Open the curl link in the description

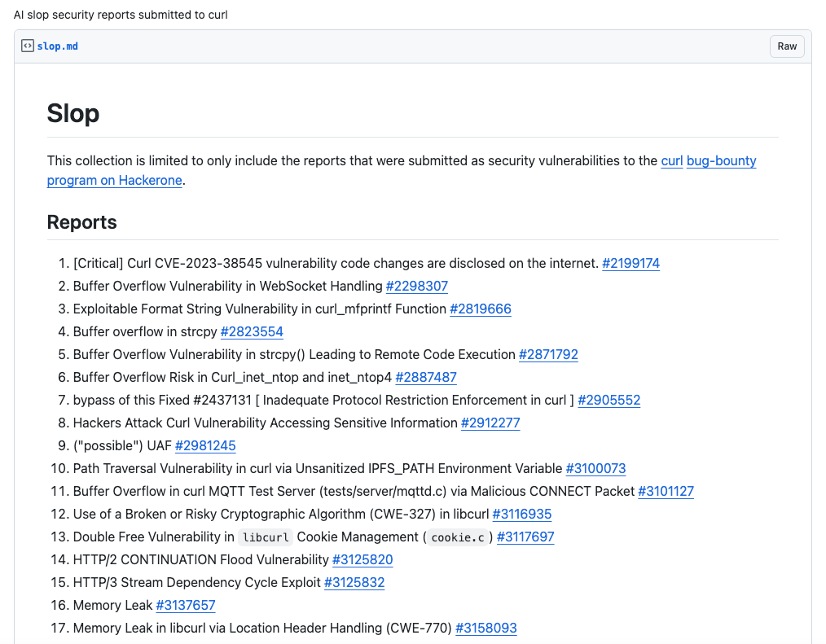point(671,160)
